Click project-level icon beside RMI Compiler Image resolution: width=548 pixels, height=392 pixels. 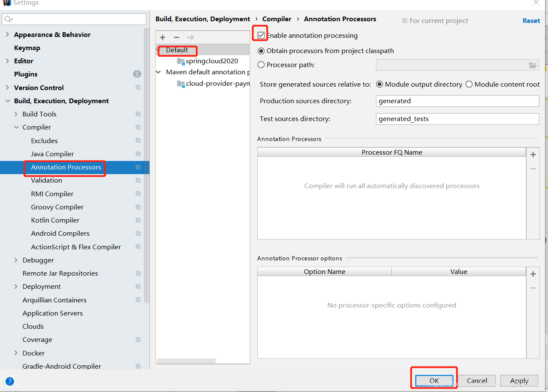click(x=138, y=194)
